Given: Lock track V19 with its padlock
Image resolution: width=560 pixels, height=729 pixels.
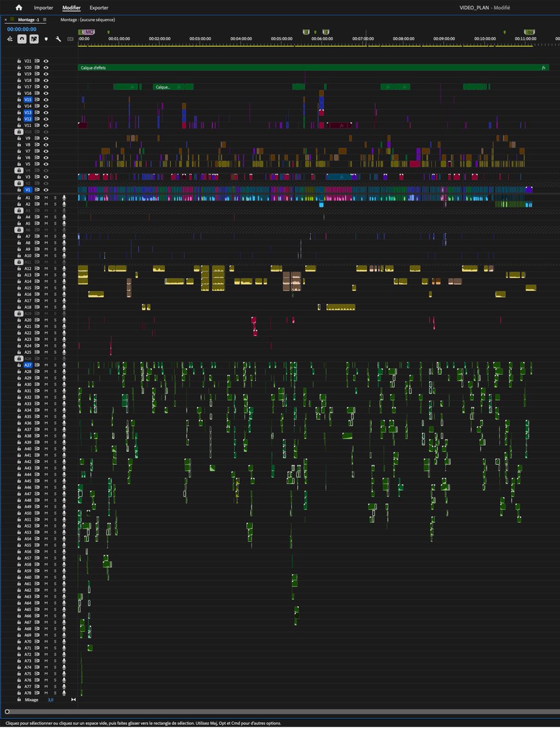Looking at the screenshot, I should click(x=19, y=74).
